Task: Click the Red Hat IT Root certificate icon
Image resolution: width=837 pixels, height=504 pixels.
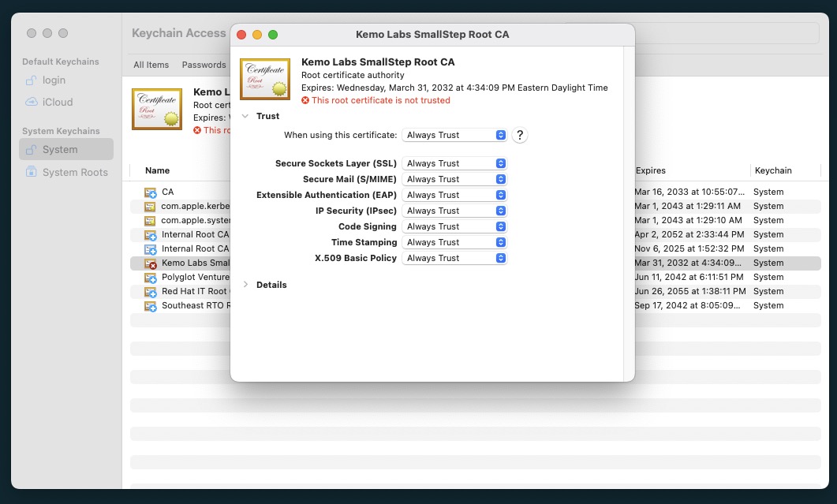Action: 150,292
